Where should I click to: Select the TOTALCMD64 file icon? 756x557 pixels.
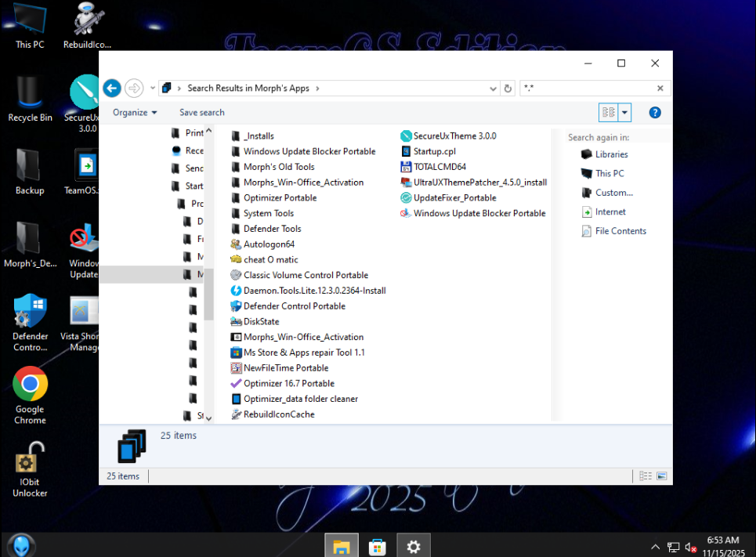coord(406,167)
